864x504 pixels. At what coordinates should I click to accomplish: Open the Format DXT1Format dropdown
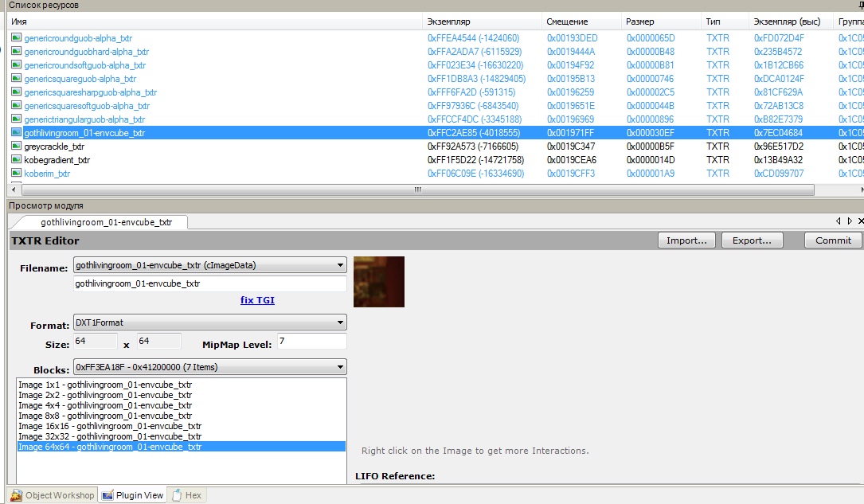[x=341, y=322]
